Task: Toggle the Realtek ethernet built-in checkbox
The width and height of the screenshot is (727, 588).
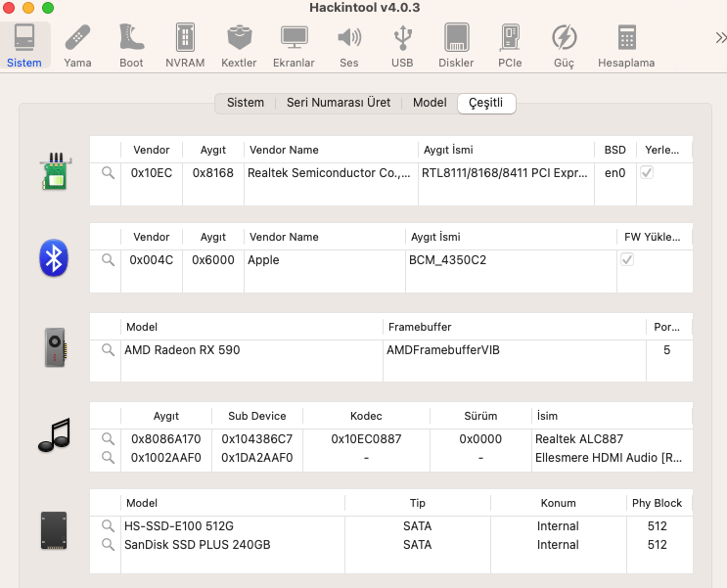Action: coord(647,172)
